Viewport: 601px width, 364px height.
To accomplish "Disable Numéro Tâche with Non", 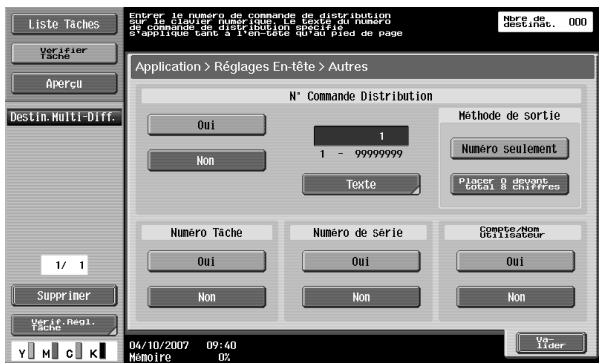I will point(207,297).
